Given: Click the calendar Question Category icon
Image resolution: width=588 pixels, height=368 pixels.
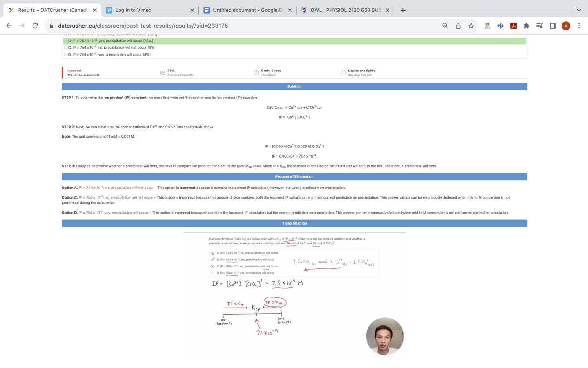Looking at the screenshot, I should pos(343,72).
